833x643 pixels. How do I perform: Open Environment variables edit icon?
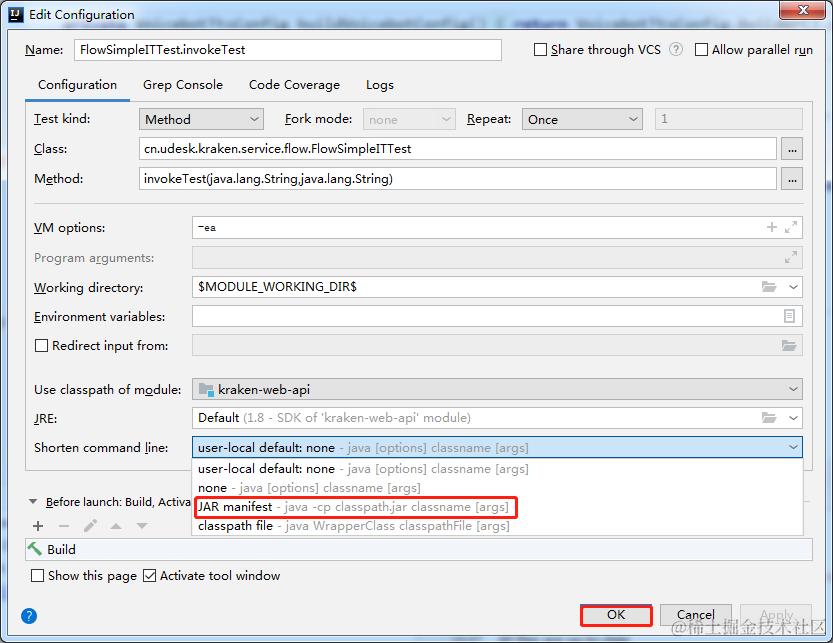[789, 316]
